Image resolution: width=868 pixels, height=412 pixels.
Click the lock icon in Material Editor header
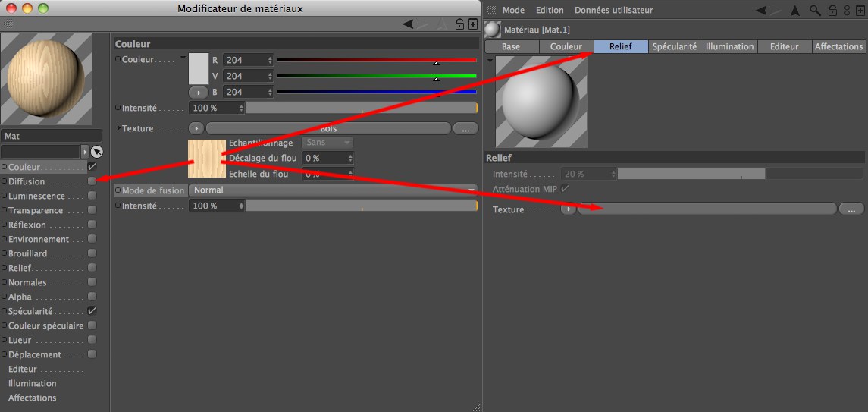[459, 24]
